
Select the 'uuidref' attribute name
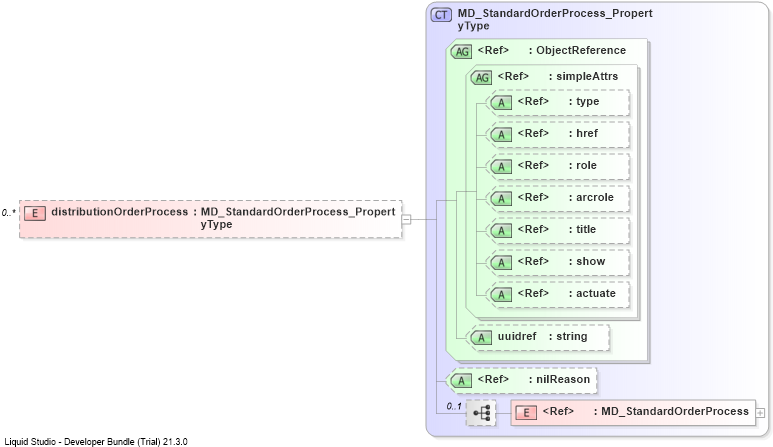[517, 337]
